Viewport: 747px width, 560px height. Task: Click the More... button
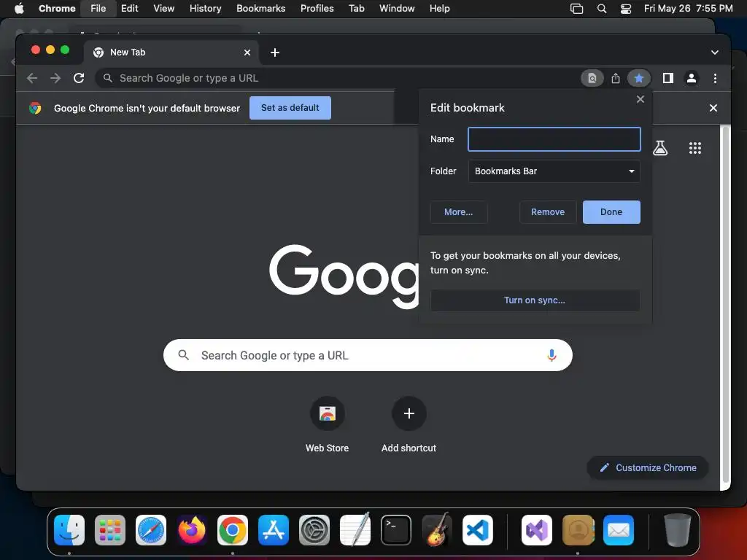pos(458,212)
